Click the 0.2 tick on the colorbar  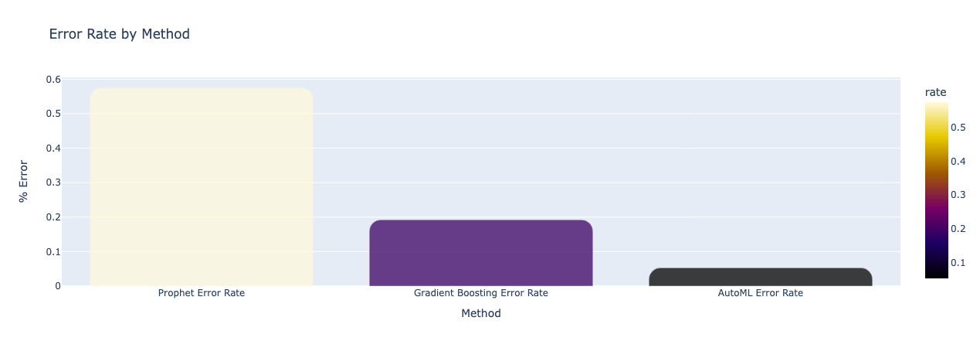[958, 229]
